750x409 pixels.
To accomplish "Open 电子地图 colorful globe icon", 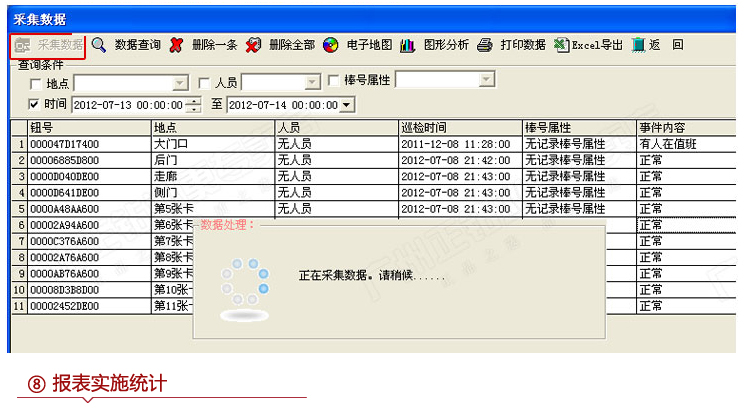I will pos(331,45).
